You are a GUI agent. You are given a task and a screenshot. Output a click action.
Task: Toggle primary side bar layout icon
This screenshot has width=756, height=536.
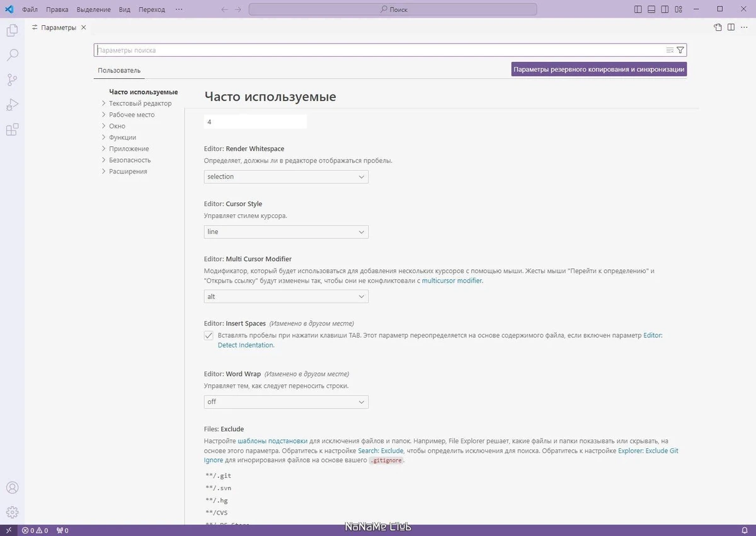pos(638,9)
